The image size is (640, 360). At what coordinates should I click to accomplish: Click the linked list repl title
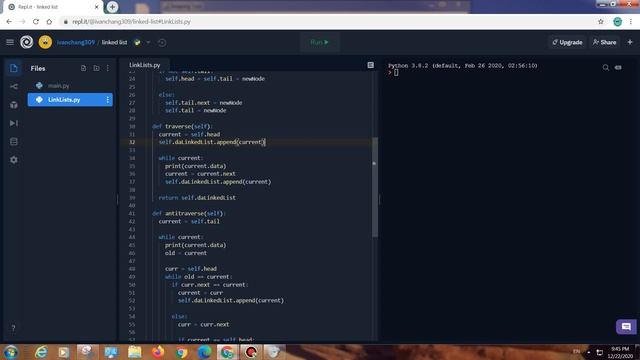[114, 42]
